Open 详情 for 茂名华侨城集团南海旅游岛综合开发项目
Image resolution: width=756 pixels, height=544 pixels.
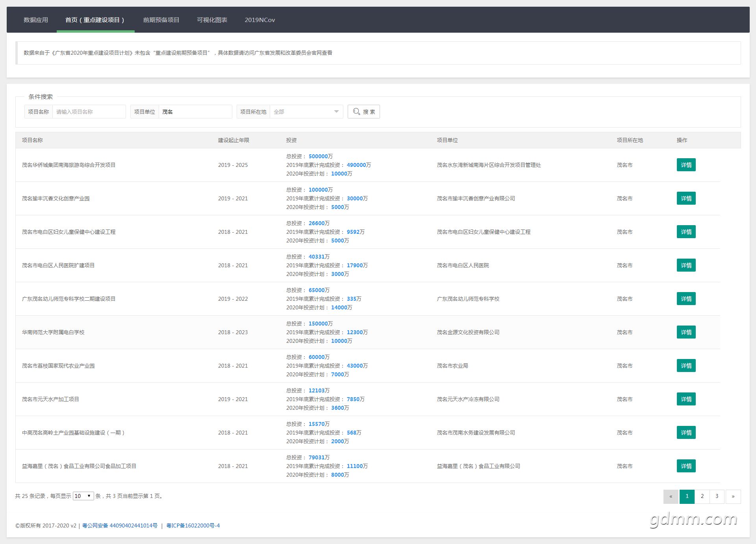686,165
